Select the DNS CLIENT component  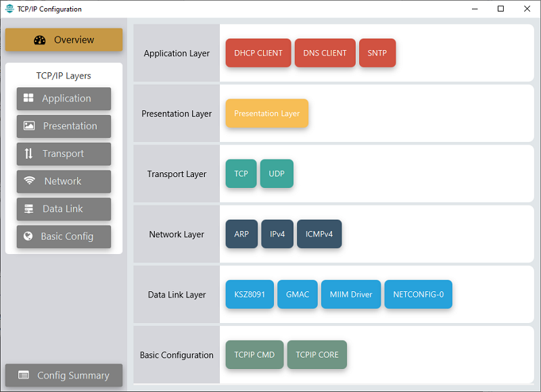(x=325, y=53)
